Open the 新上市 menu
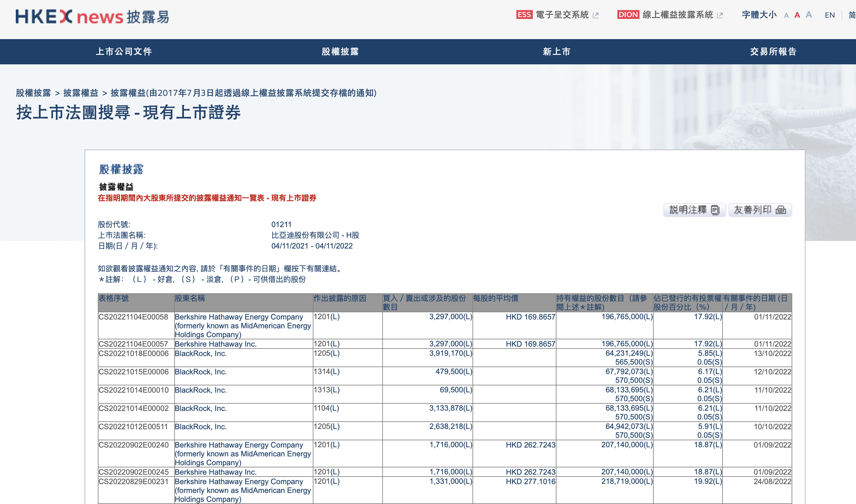Image resolution: width=856 pixels, height=504 pixels. [x=556, y=52]
